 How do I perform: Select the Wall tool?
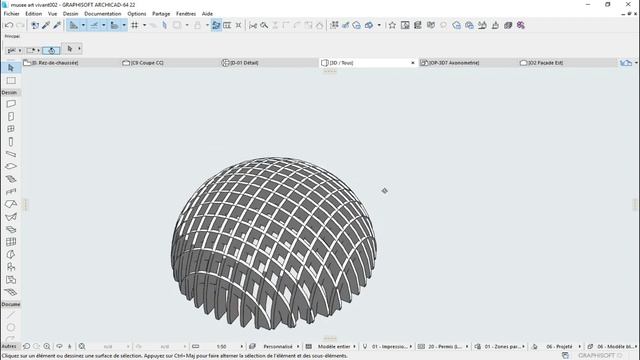(x=11, y=104)
